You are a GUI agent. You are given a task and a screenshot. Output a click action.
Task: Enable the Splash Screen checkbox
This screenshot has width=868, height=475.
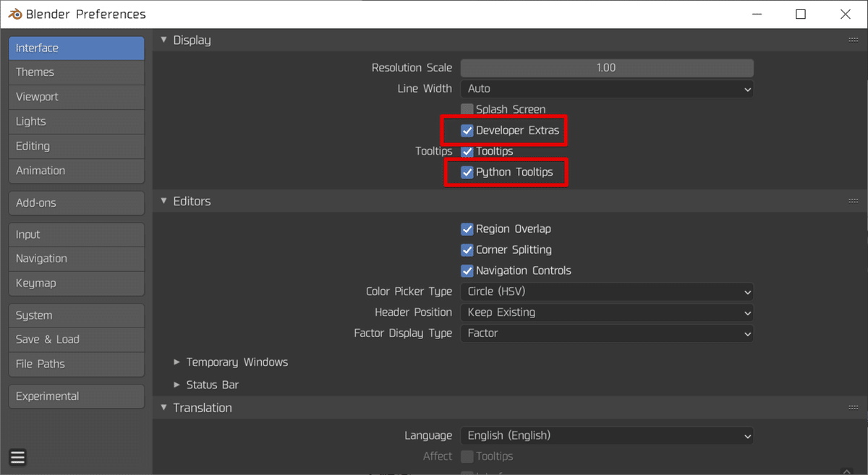point(467,109)
